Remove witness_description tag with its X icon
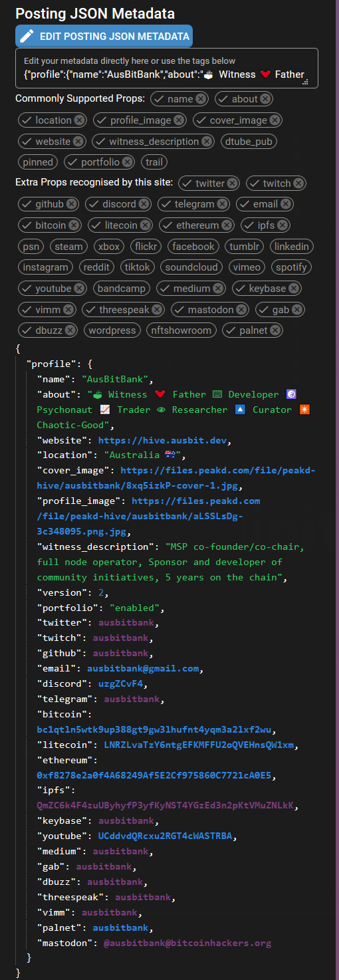The height and width of the screenshot is (980, 339). click(x=207, y=142)
